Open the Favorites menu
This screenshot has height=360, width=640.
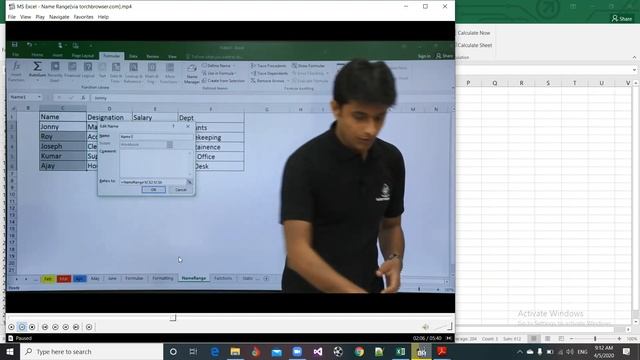point(83,17)
